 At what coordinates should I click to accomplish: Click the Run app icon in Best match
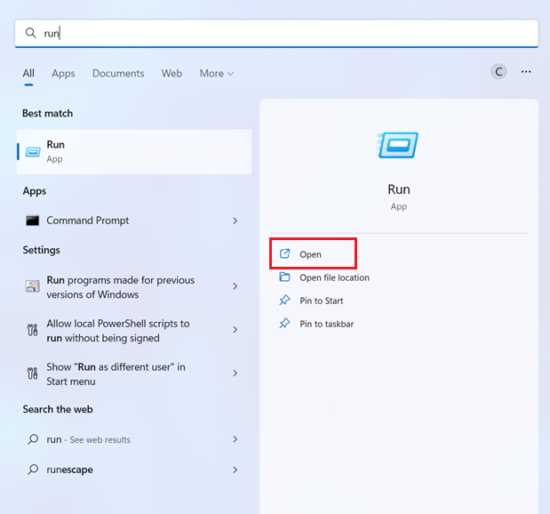[33, 152]
